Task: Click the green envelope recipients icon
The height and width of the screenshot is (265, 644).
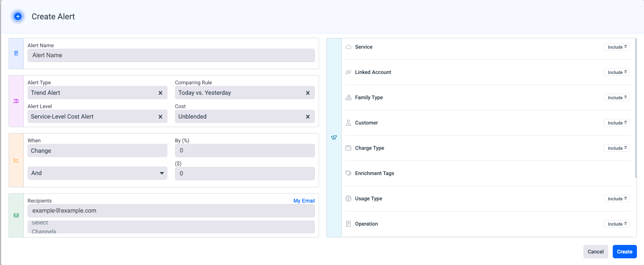Action: (16, 216)
